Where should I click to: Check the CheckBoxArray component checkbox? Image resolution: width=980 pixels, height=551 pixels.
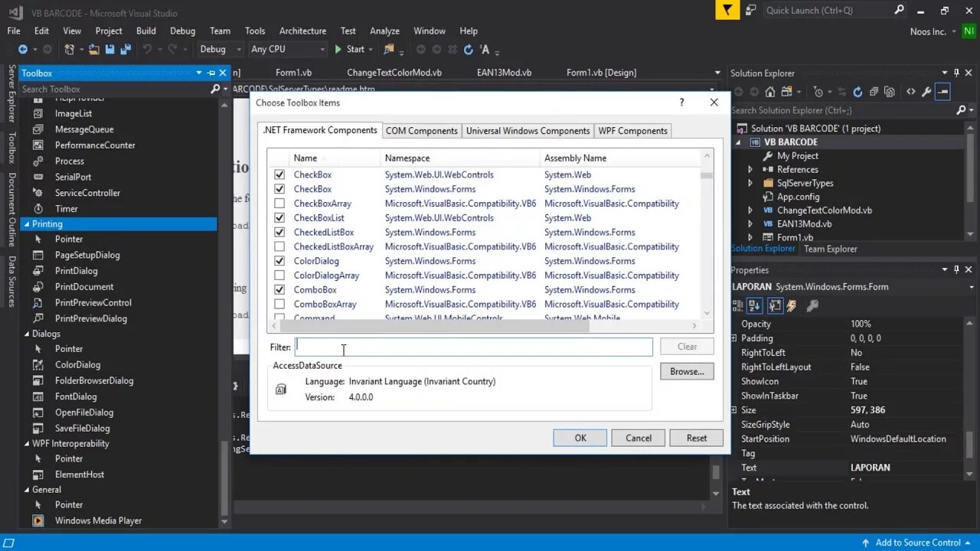279,203
